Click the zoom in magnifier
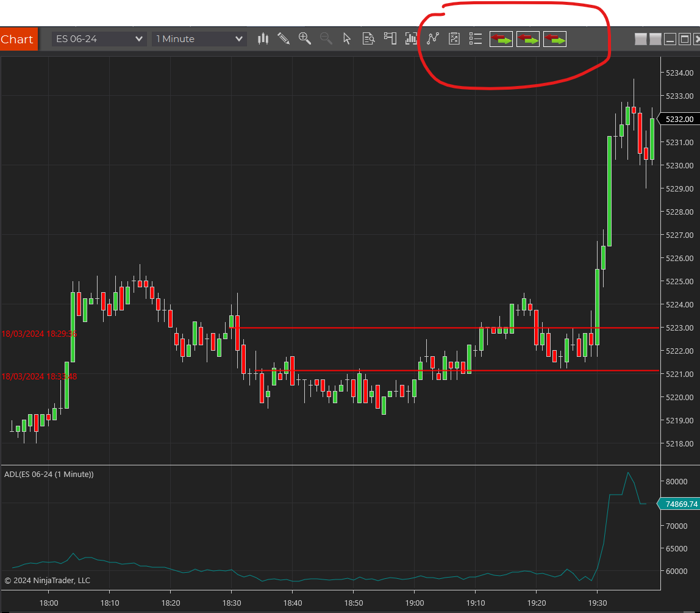This screenshot has height=613, width=700. coord(304,39)
